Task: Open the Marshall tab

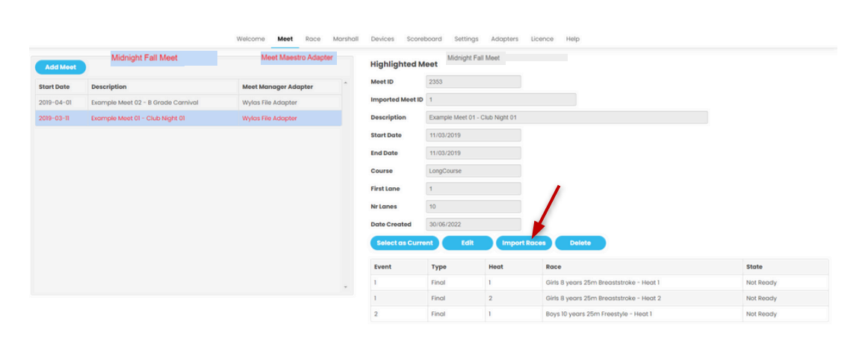Action: [x=345, y=39]
